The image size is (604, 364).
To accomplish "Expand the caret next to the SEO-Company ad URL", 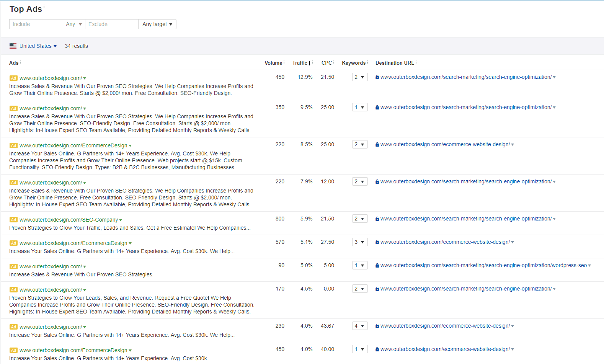I will pos(121,220).
